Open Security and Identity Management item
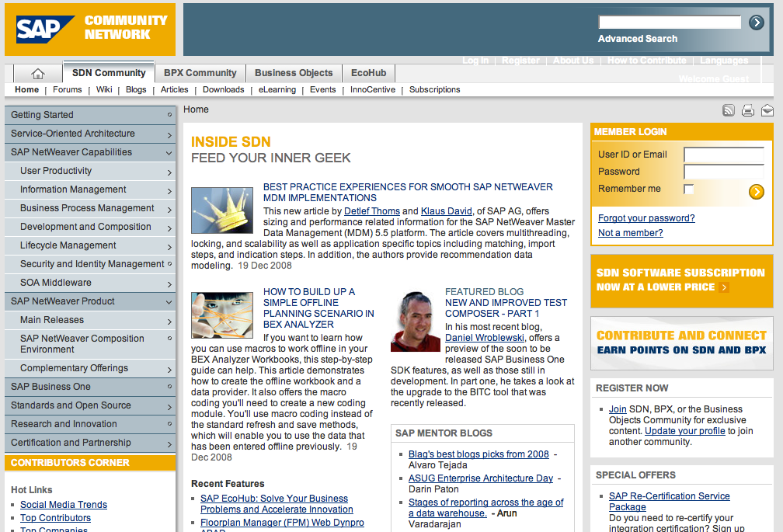783x532 pixels. (90, 264)
